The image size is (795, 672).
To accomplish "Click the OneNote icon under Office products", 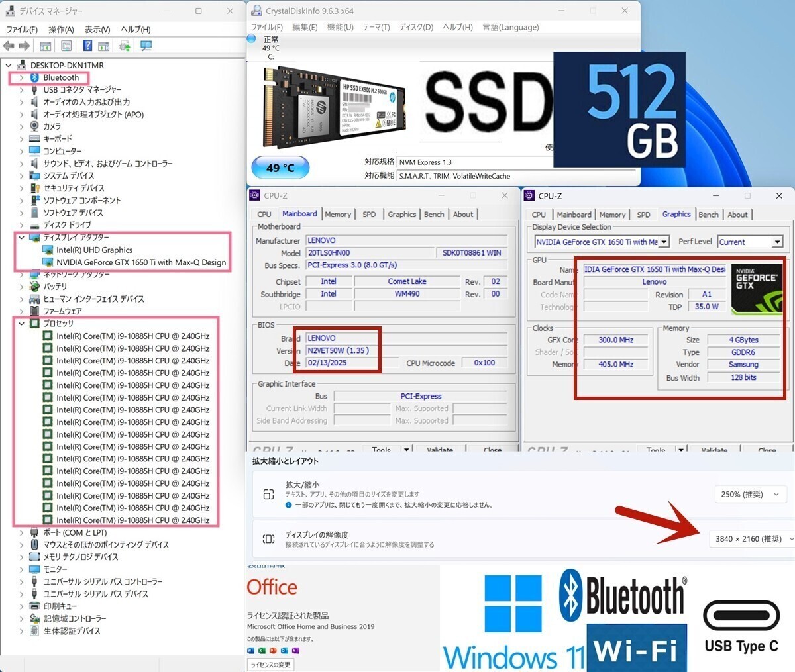I will (295, 651).
